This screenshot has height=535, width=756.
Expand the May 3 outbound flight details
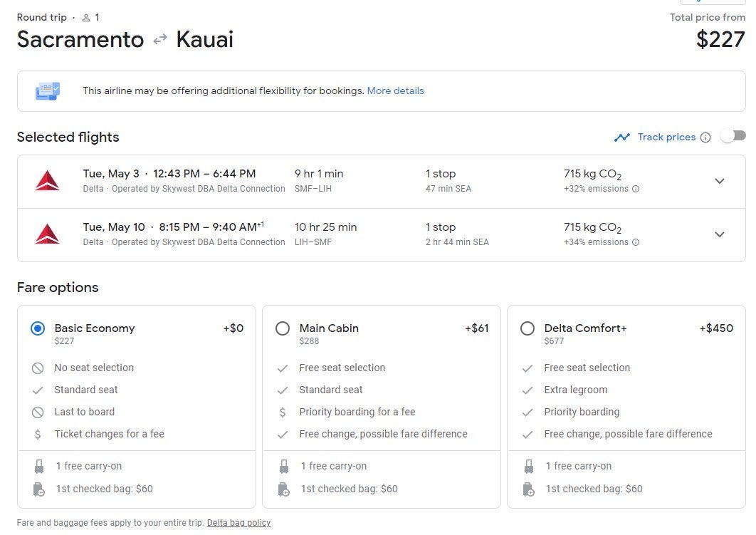pos(719,181)
